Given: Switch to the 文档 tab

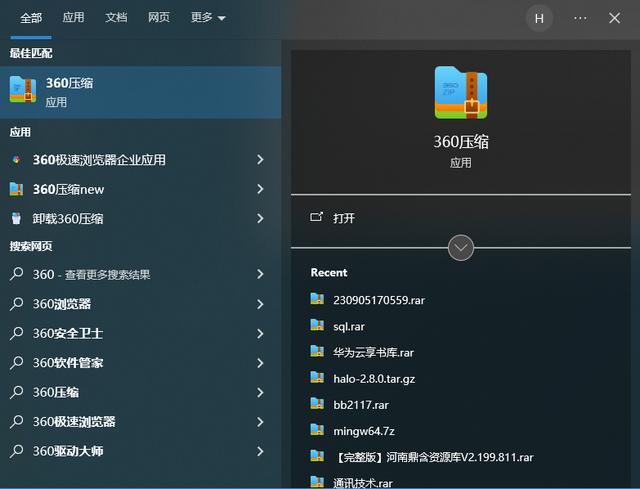Looking at the screenshot, I should [116, 17].
